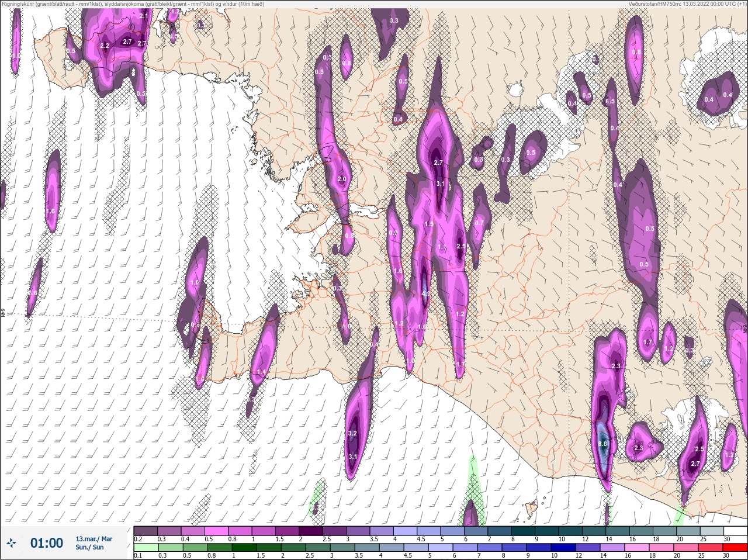This screenshot has height=560, width=748.
Task: Click lower-scale swatch between 9 and 10
Action: tap(538, 548)
